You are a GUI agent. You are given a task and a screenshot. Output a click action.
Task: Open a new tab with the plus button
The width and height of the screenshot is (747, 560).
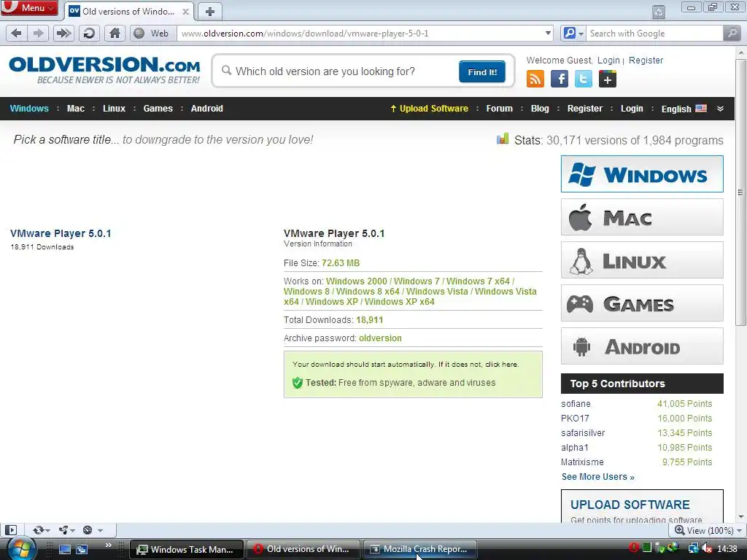pos(210,12)
